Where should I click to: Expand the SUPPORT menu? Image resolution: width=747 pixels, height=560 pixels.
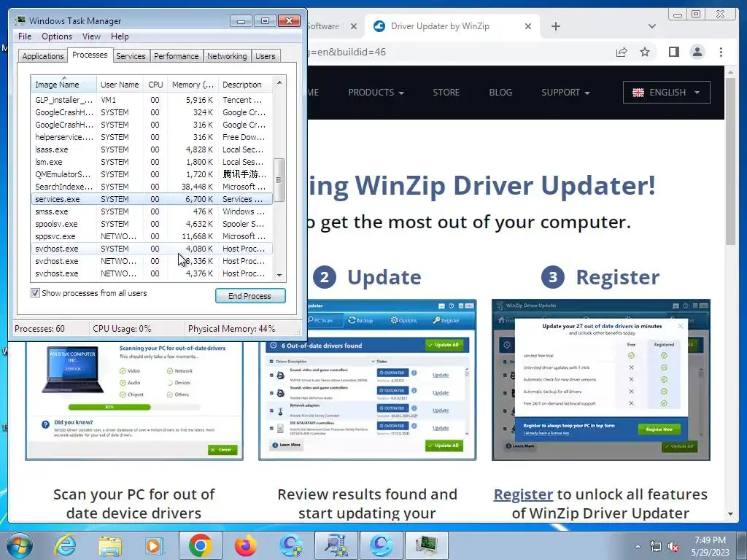pos(565,93)
